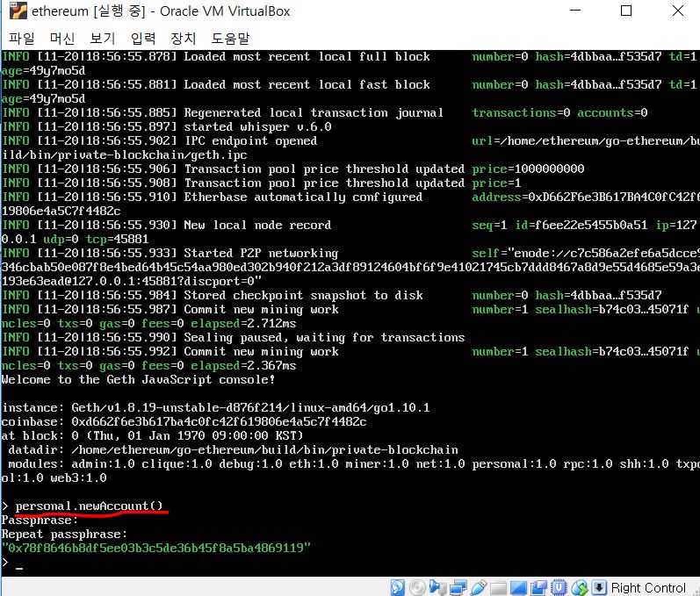Click the audio status icon
Image resolution: width=700 pixels, height=596 pixels.
point(438,587)
